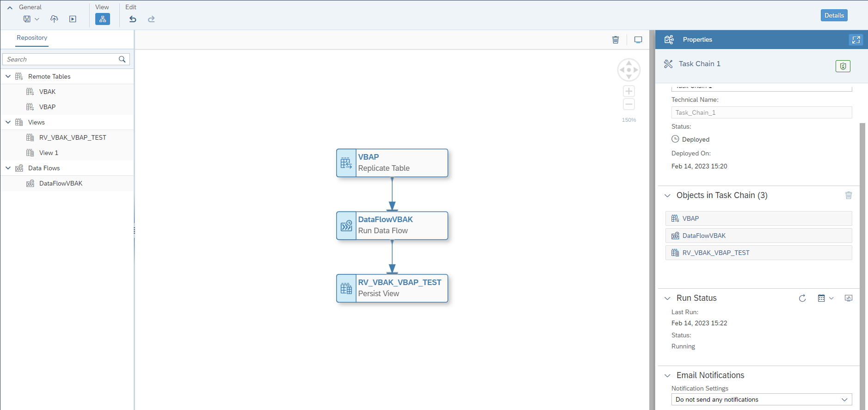Select DataFlowVBAK in the repository tree
Screen dimensions: 868x410
point(61,184)
